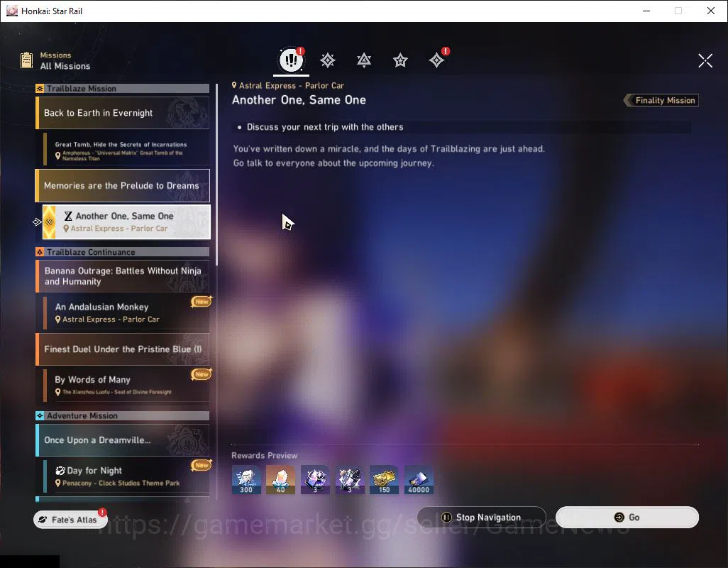This screenshot has height=568, width=728.
Task: Click the Honkai: Star Rail window icon
Action: tap(11, 11)
